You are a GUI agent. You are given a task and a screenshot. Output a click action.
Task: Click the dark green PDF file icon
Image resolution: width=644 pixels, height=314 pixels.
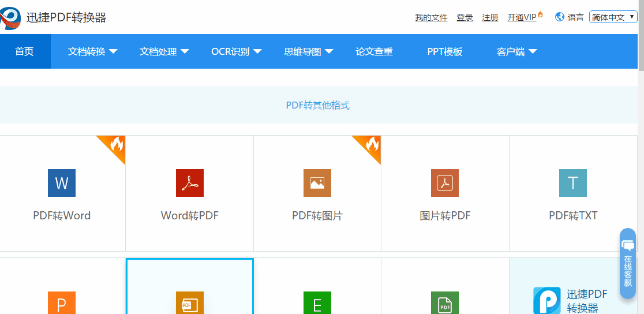[445, 303]
